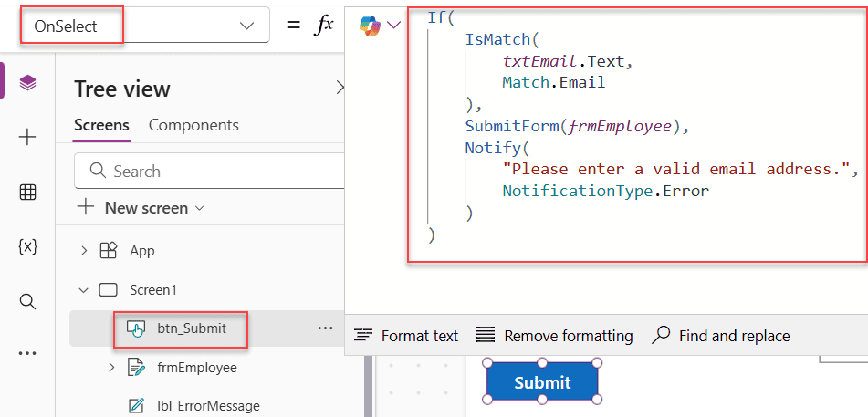Click Format text in formula bar
The height and width of the screenshot is (417, 868).
406,336
